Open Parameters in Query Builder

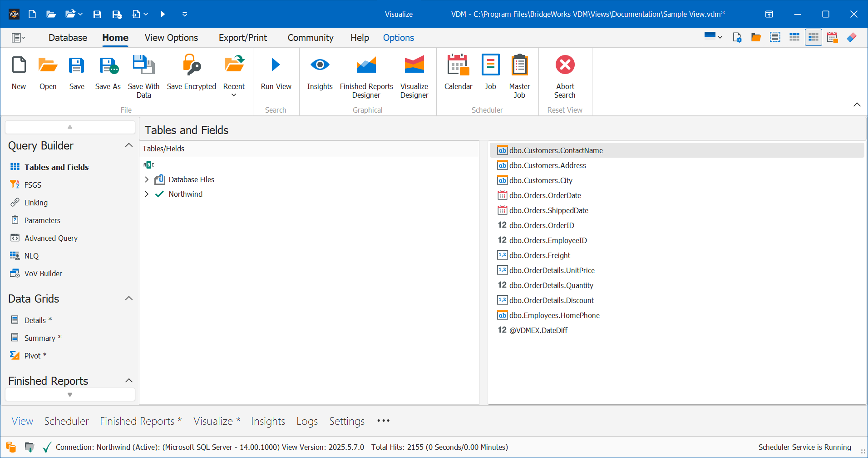[42, 220]
